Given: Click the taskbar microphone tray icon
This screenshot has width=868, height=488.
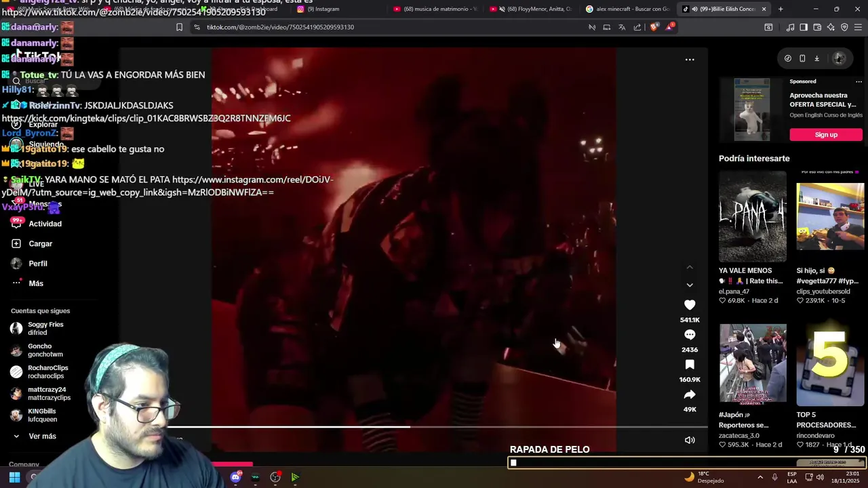Looking at the screenshot, I should tap(774, 477).
